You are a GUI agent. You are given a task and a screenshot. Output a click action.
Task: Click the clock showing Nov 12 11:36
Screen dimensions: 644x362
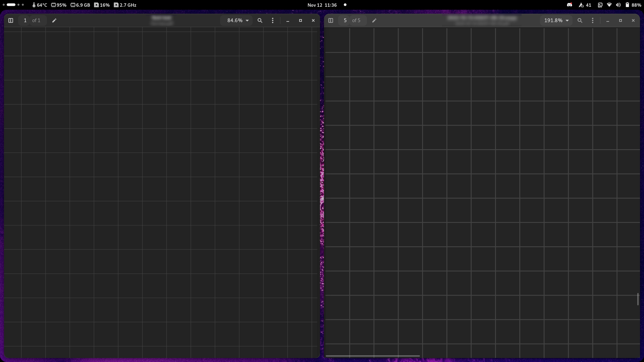tap(322, 5)
